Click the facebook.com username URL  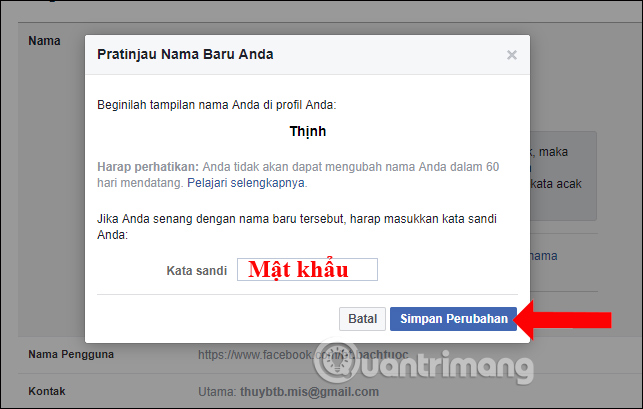[x=303, y=354]
